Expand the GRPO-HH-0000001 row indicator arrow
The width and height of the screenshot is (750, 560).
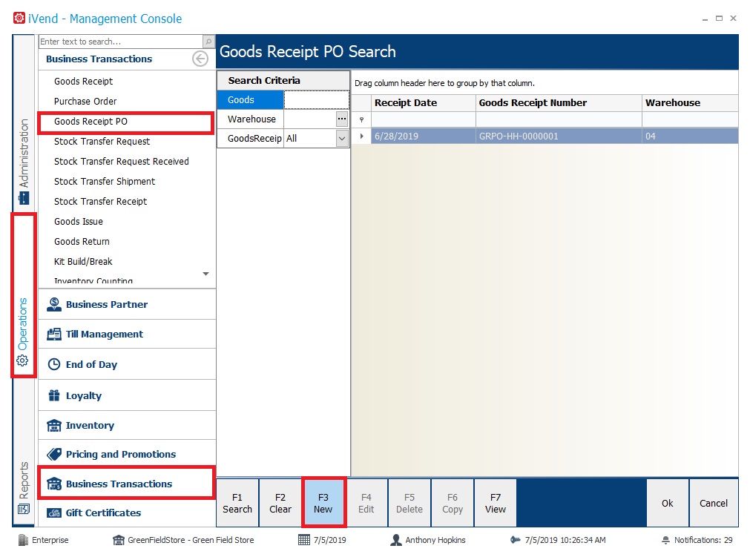click(361, 136)
